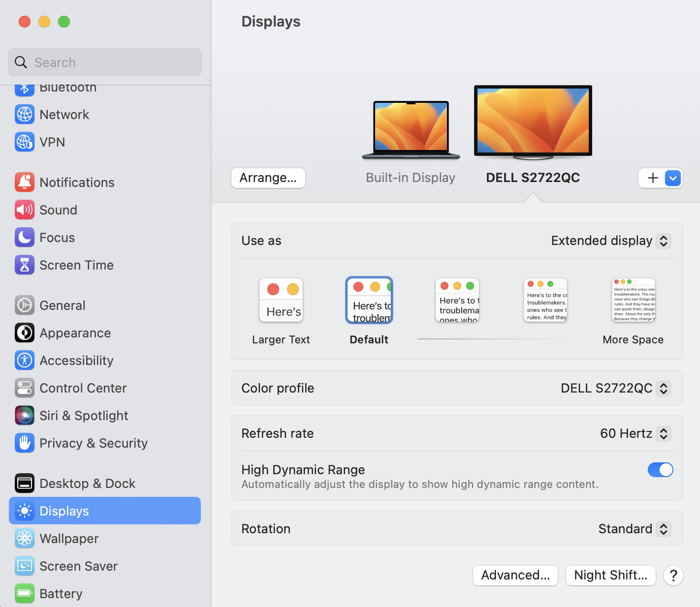
Task: Select the DELL S2722QC label
Action: 533,178
